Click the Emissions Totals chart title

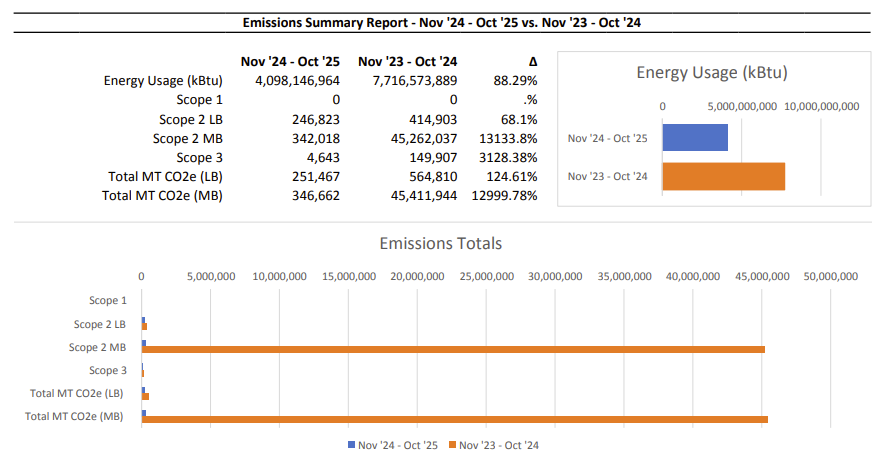[x=441, y=243]
